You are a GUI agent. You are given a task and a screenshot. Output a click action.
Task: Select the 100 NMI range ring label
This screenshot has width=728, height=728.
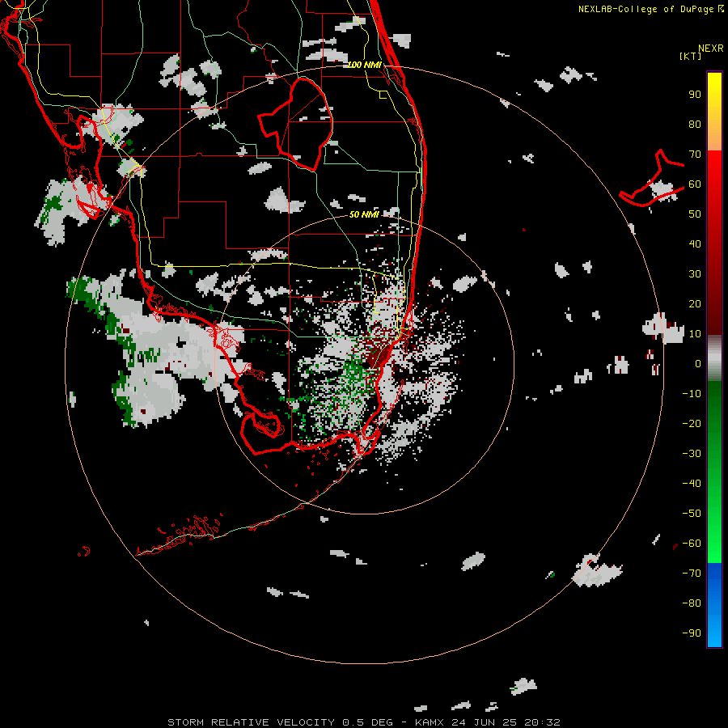point(365,65)
